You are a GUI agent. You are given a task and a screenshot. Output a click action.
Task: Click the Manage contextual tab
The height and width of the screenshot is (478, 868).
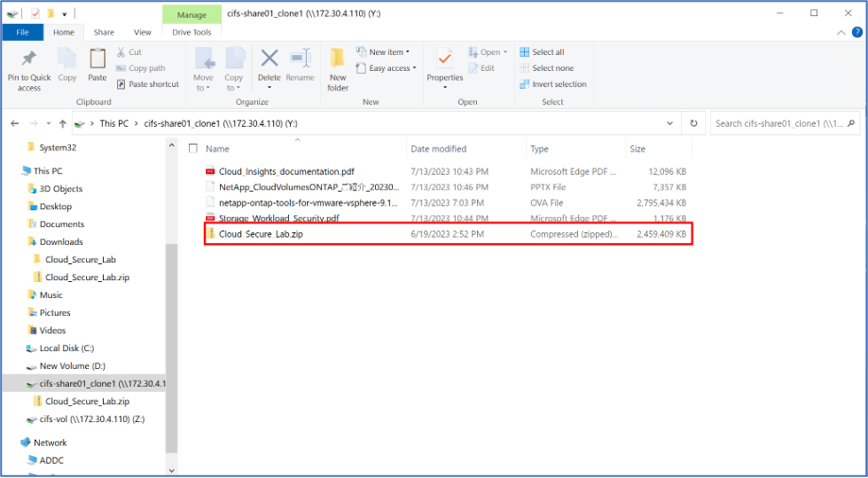192,14
